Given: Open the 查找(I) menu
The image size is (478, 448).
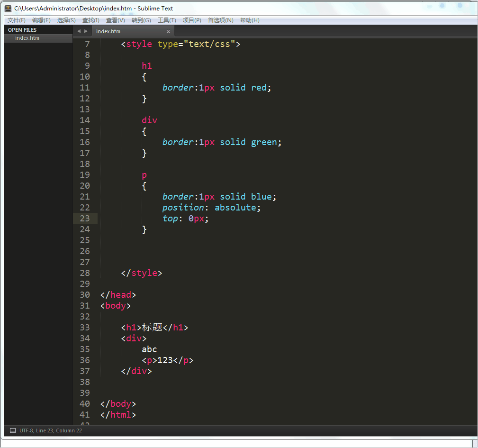Looking at the screenshot, I should [90, 20].
